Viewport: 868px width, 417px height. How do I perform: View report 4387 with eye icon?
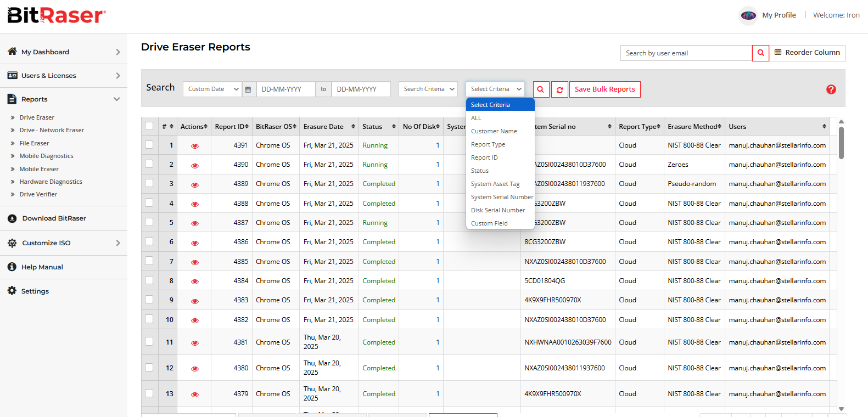pyautogui.click(x=195, y=223)
